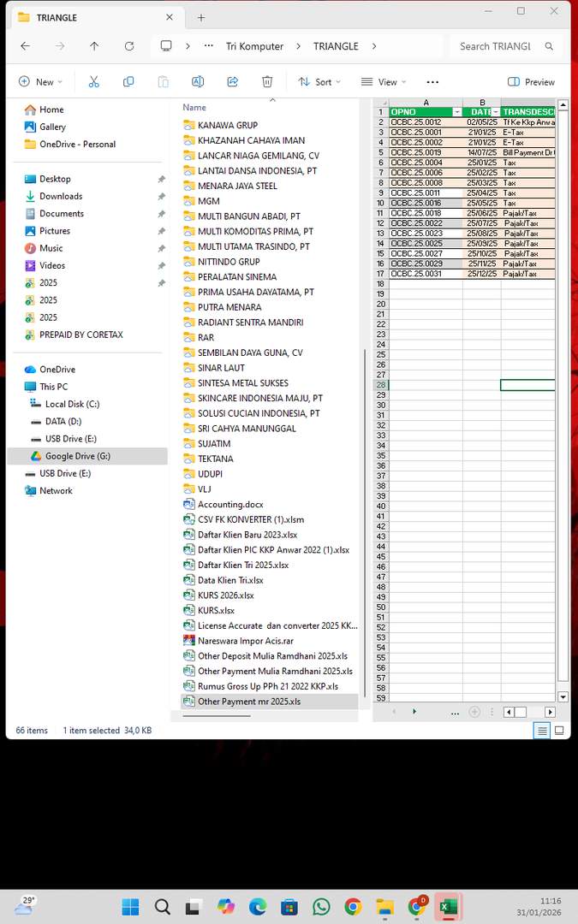Select Nareswara Impor Acis.rar file
The image size is (578, 924).
coord(246,641)
